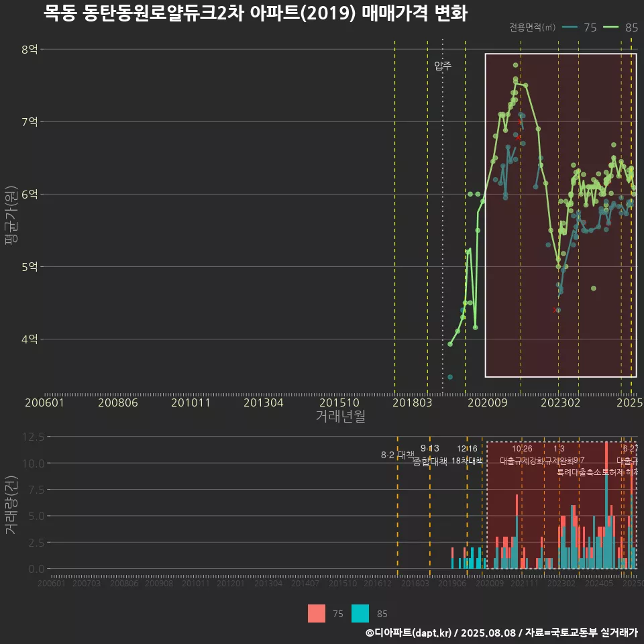Click 201612 on the volume chart axis
Viewport: 644px width, 644px height.
click(378, 583)
